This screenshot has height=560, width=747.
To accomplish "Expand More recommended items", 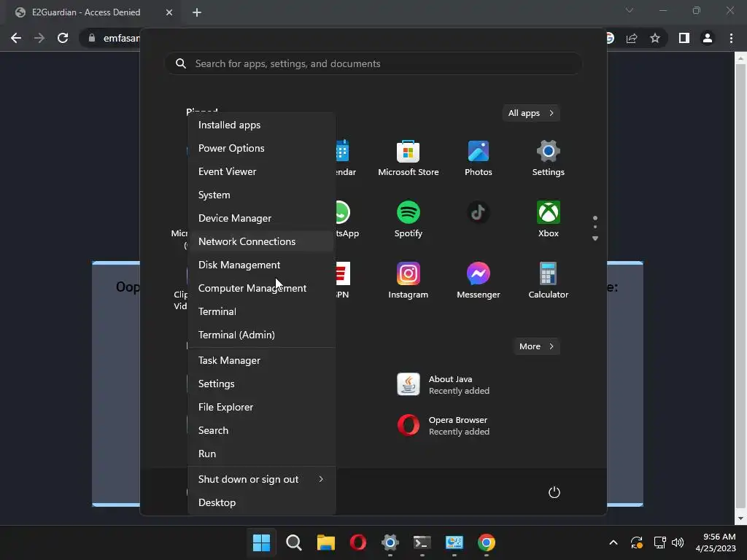I will 536,346.
